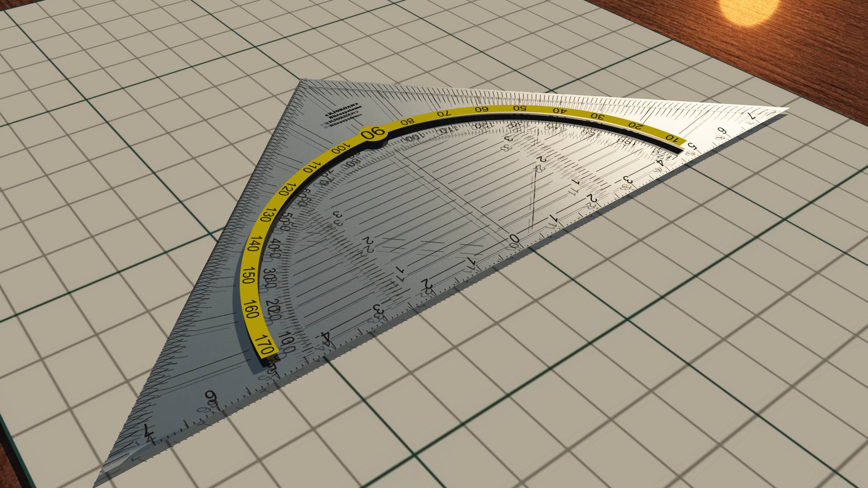The height and width of the screenshot is (488, 868).
Task: Click the 0 center mark of the ruler
Action: [514, 238]
